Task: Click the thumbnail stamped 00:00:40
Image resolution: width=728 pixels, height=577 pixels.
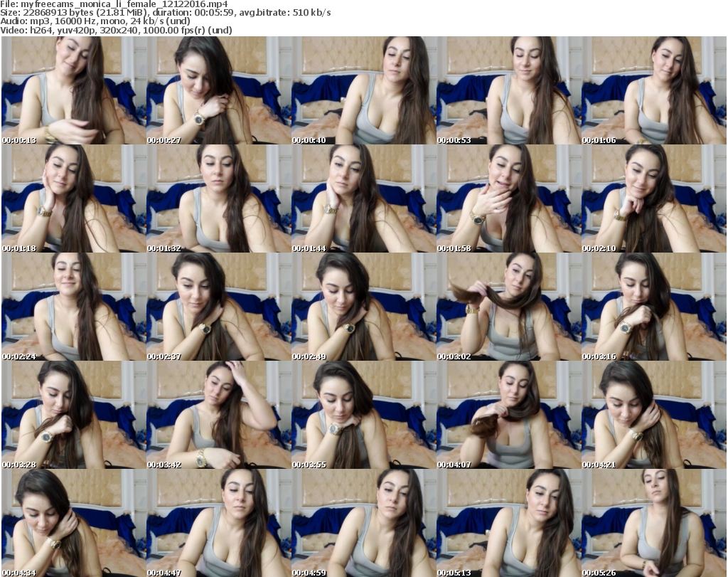Action: [363, 90]
